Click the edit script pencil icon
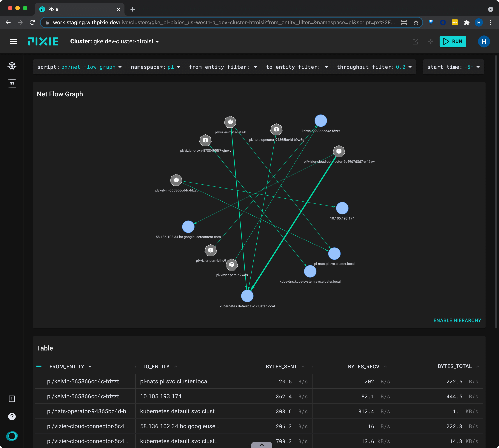499x448 pixels. 415,42
